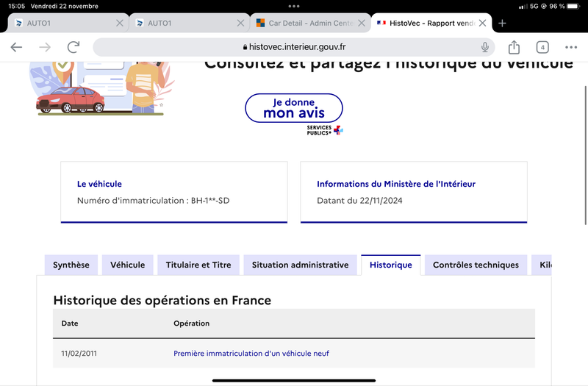Switch to the first AUTO1 tab
The image size is (588, 386).
[64, 24]
